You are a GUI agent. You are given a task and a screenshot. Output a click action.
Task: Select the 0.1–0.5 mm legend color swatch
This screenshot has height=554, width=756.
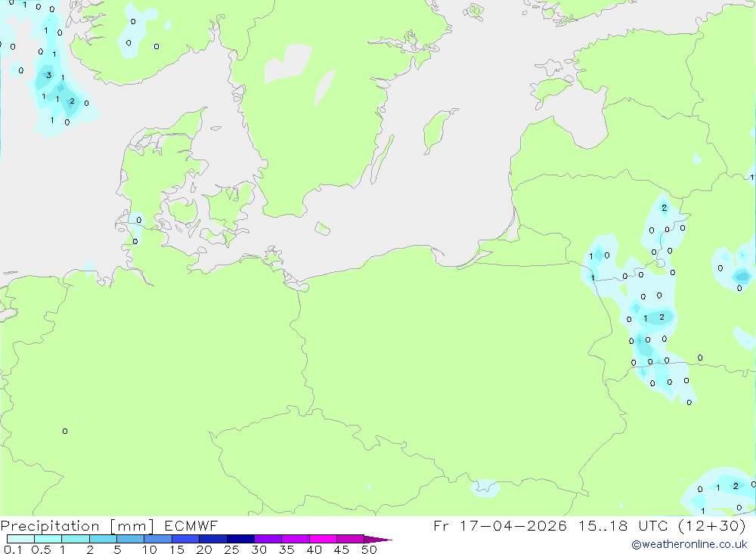click(x=20, y=539)
